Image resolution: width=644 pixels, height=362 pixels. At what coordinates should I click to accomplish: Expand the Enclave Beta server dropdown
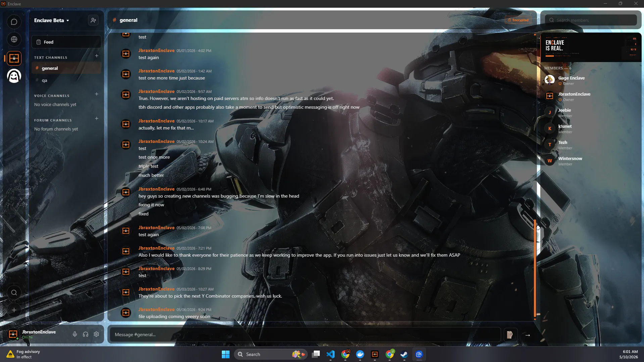(x=52, y=20)
